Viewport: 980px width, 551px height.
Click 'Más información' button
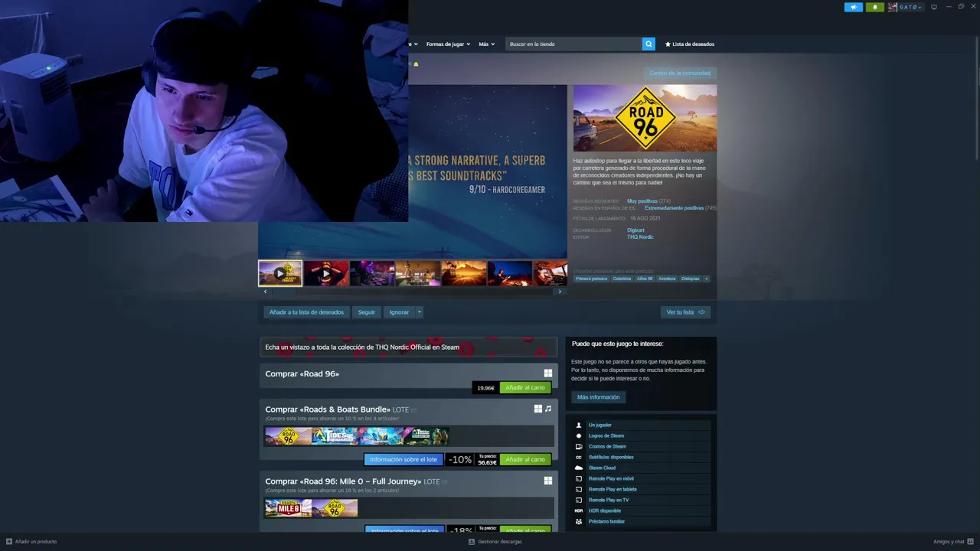point(599,397)
